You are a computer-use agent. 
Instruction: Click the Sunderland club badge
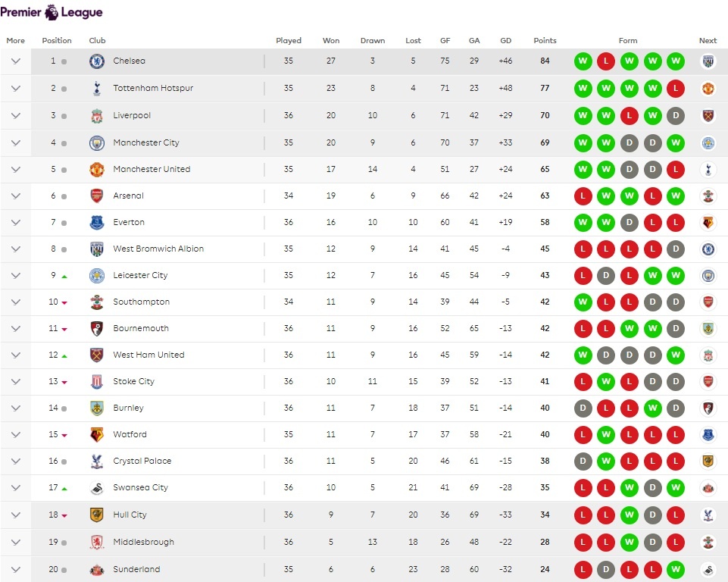click(96, 569)
